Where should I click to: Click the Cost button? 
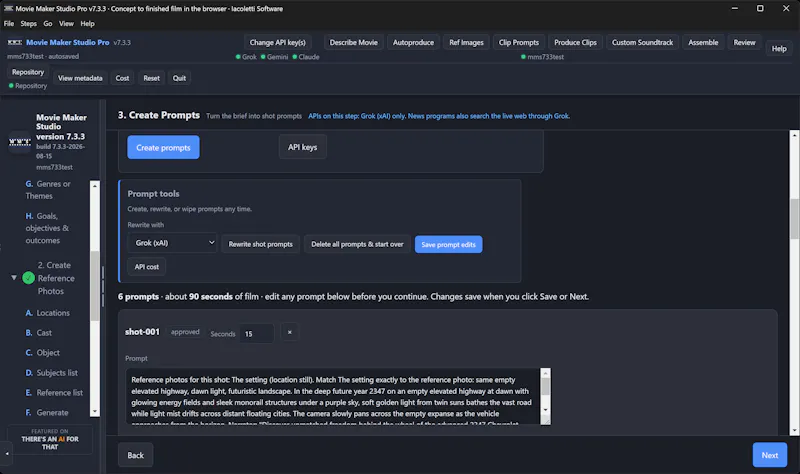(x=122, y=78)
